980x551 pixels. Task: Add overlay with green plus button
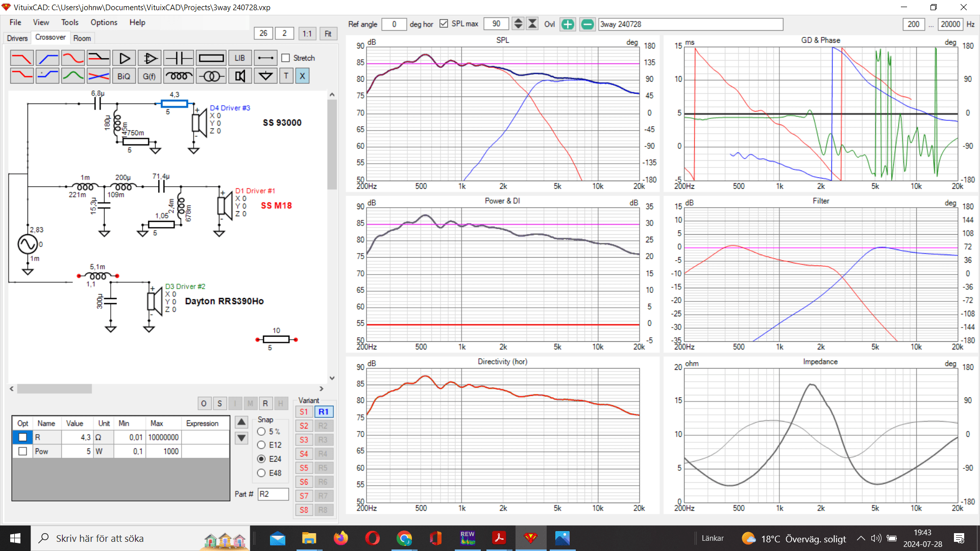(568, 24)
